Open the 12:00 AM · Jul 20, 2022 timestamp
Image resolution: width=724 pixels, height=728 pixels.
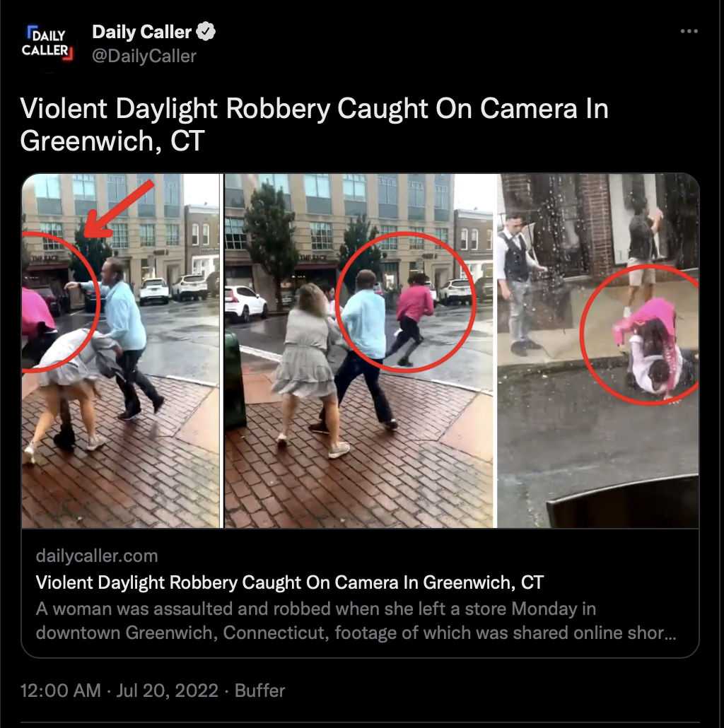(119, 691)
